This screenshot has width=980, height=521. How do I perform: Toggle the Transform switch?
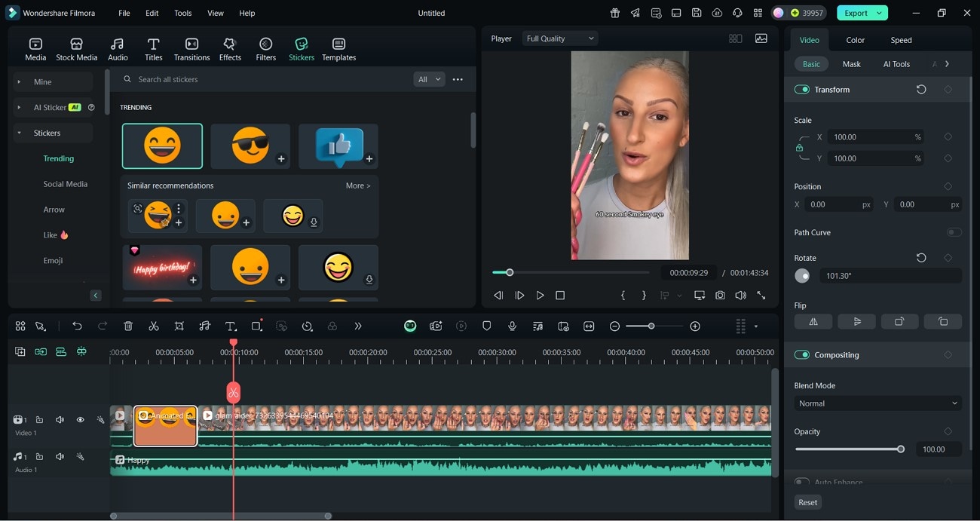801,90
